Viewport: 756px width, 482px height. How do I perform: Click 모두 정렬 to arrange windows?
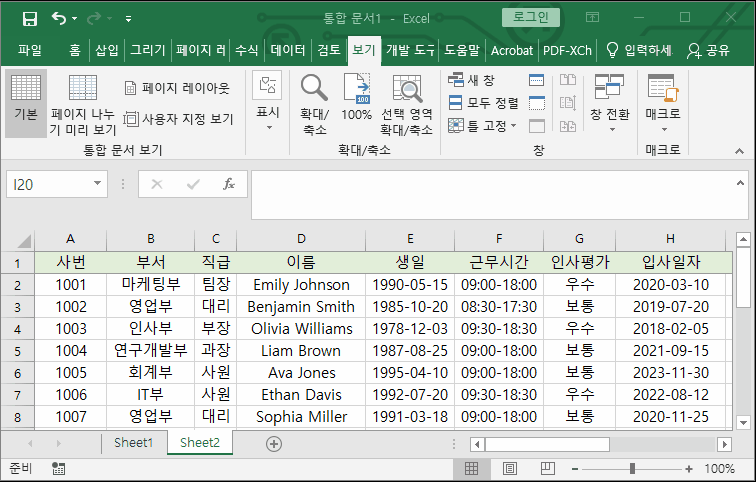(x=483, y=103)
